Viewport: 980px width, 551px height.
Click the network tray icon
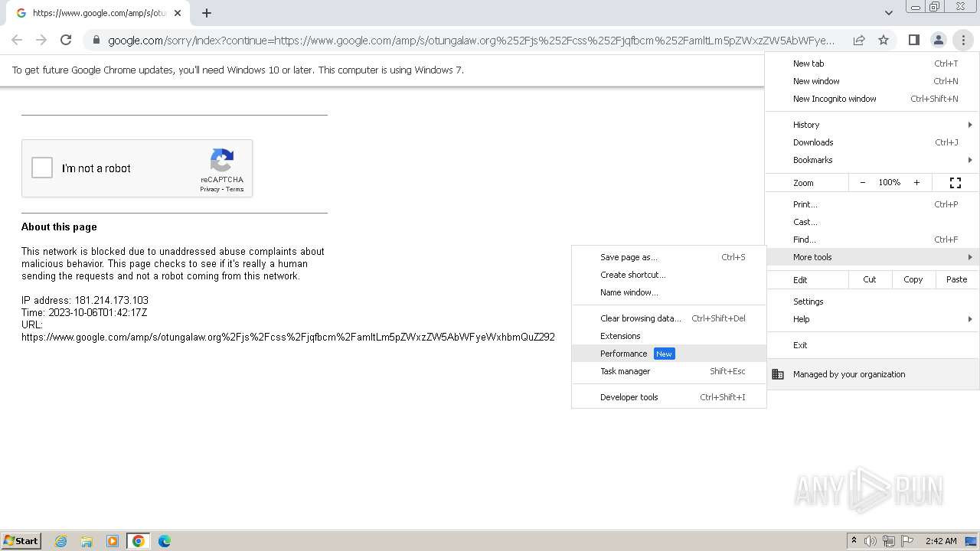[889, 541]
